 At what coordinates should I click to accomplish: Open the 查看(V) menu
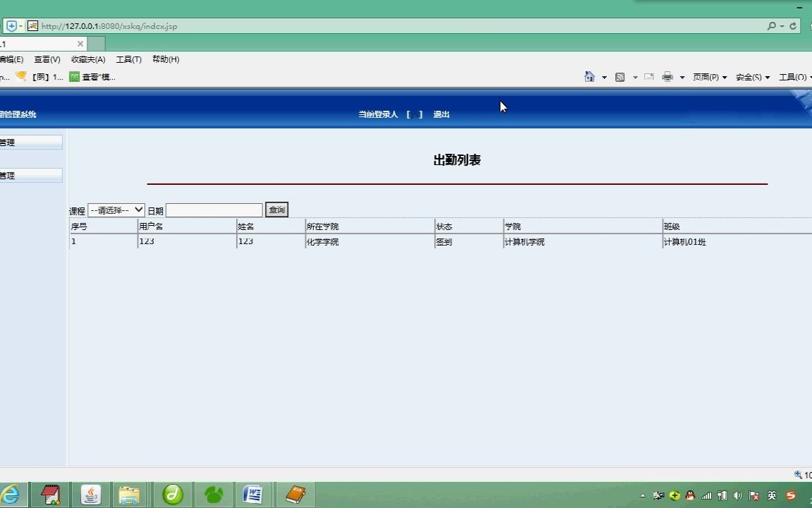[x=47, y=59]
